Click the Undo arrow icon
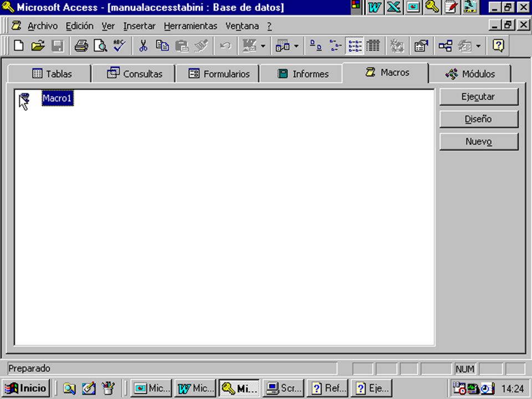532x399 pixels. pos(226,45)
